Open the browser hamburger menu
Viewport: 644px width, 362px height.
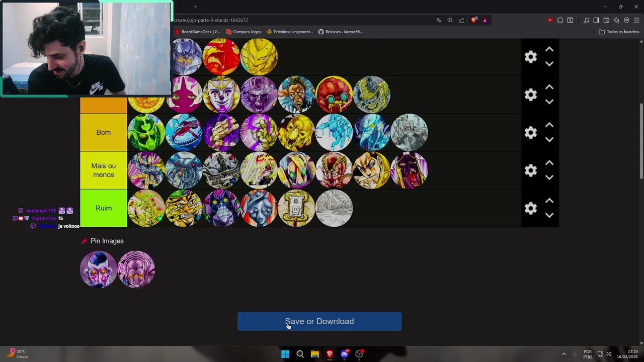[636, 20]
